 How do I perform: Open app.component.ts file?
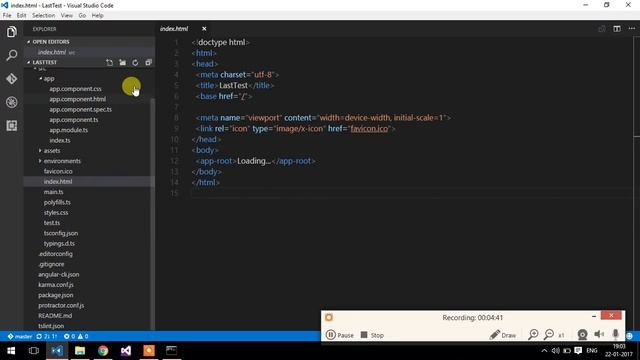point(73,120)
